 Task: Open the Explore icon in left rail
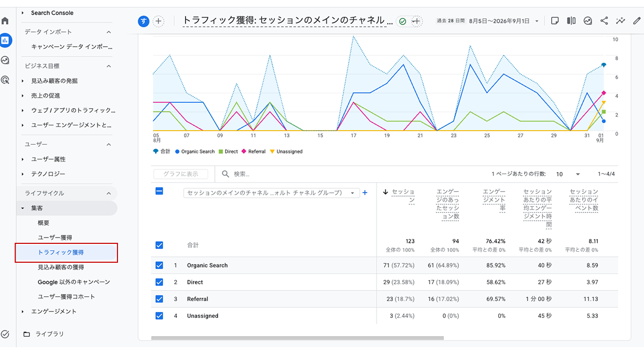click(5, 60)
